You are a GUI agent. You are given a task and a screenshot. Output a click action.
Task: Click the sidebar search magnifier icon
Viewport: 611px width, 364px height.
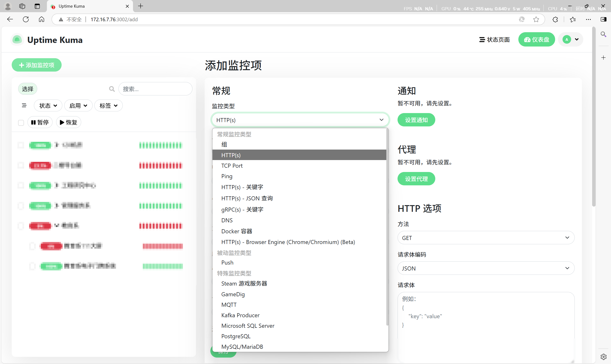pos(603,34)
